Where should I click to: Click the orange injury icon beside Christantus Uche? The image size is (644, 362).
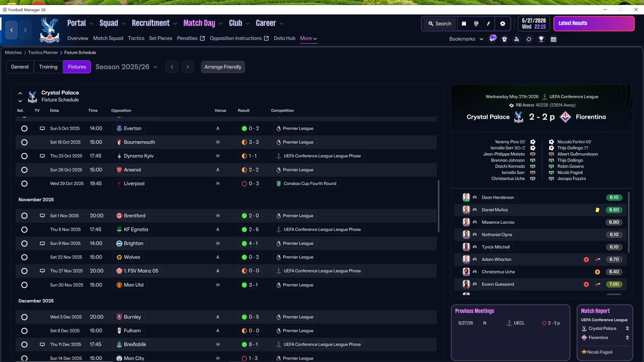click(597, 272)
